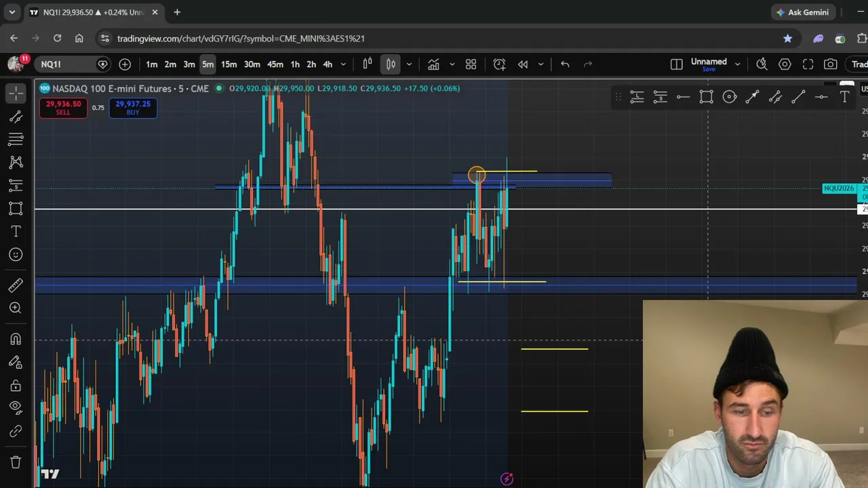The image size is (868, 488).
Task: Open the drawing link sync tool
Action: click(x=16, y=431)
